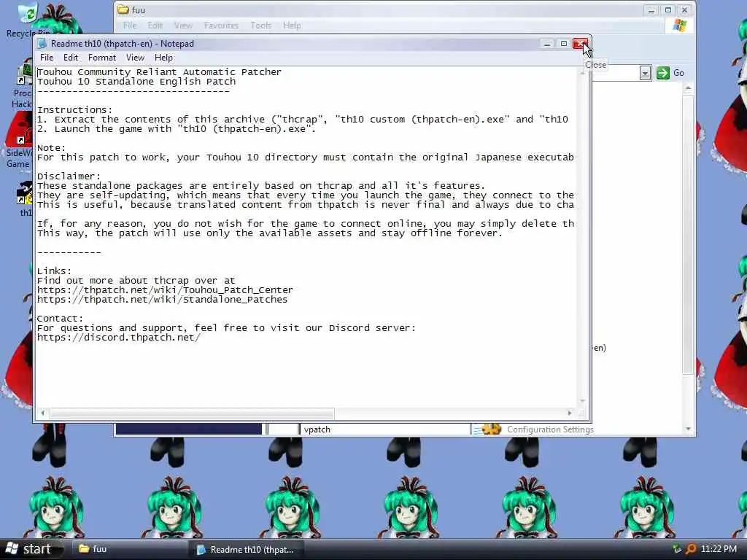Screen dimensions: 747x560
Task: Click the fuu folder icon on taskbar button
Action: (x=84, y=549)
